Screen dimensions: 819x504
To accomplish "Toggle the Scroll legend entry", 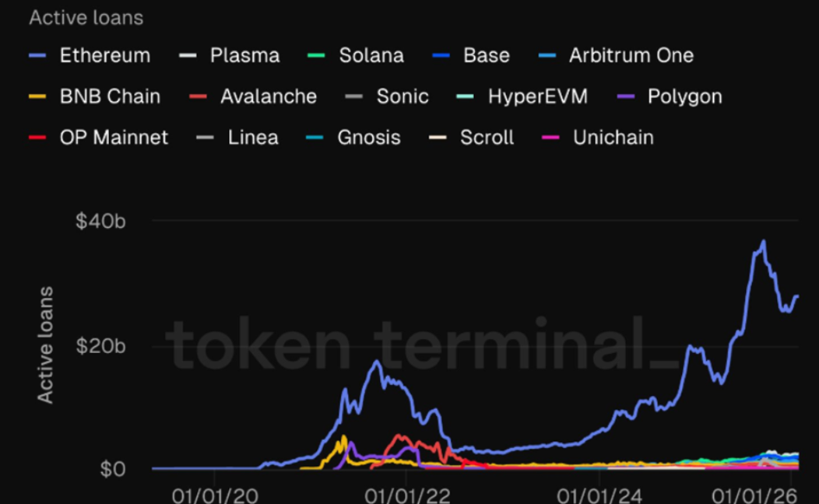I will pos(486,138).
